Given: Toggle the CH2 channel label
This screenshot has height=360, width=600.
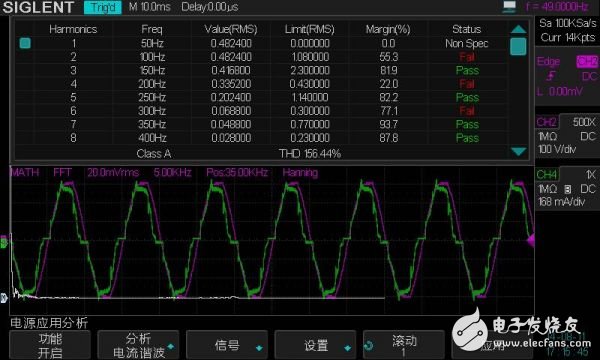Looking at the screenshot, I should [546, 122].
